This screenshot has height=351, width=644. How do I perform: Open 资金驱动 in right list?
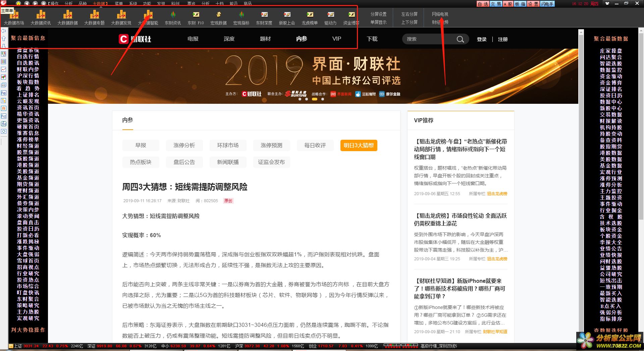pyautogui.click(x=611, y=77)
